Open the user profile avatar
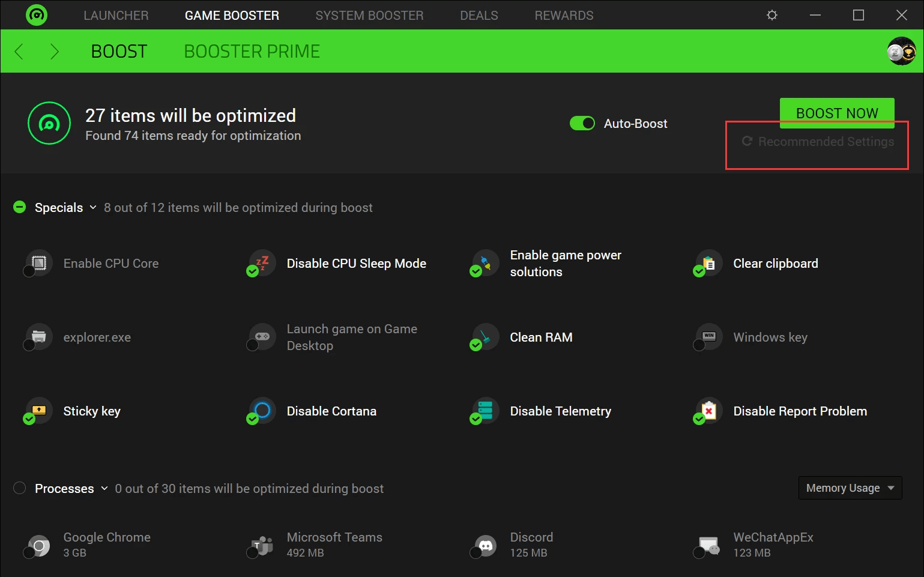The image size is (924, 577). (901, 52)
